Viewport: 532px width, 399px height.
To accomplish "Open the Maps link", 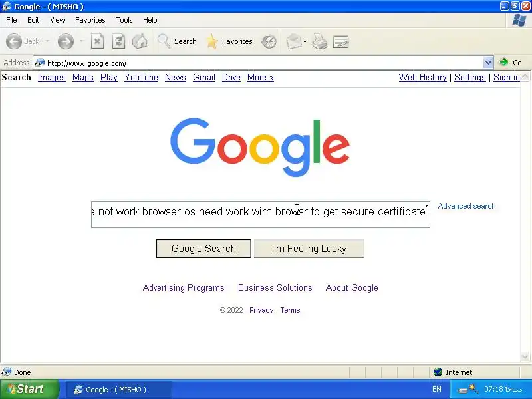I will [x=82, y=78].
